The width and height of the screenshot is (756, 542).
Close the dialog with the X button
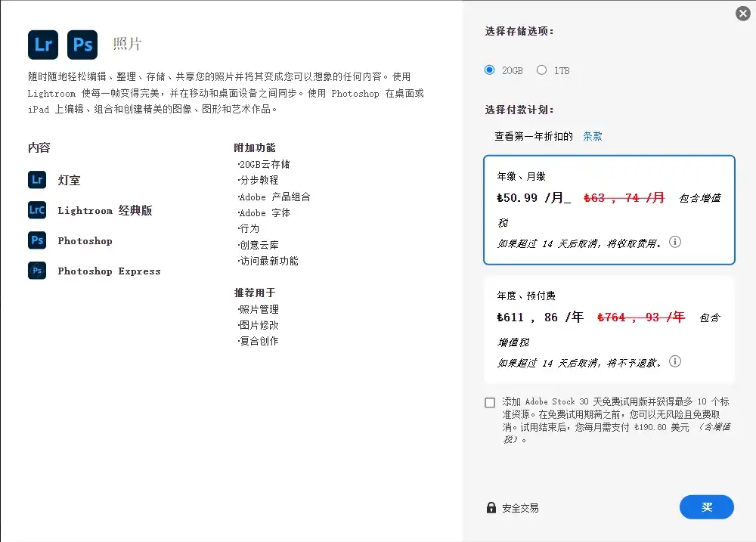(743, 14)
